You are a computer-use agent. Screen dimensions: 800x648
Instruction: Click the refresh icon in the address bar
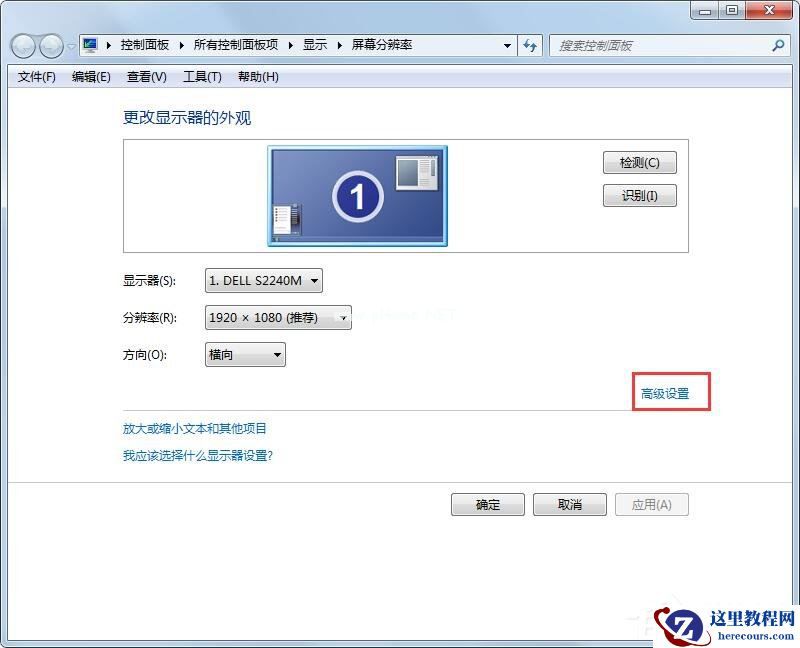click(x=531, y=45)
